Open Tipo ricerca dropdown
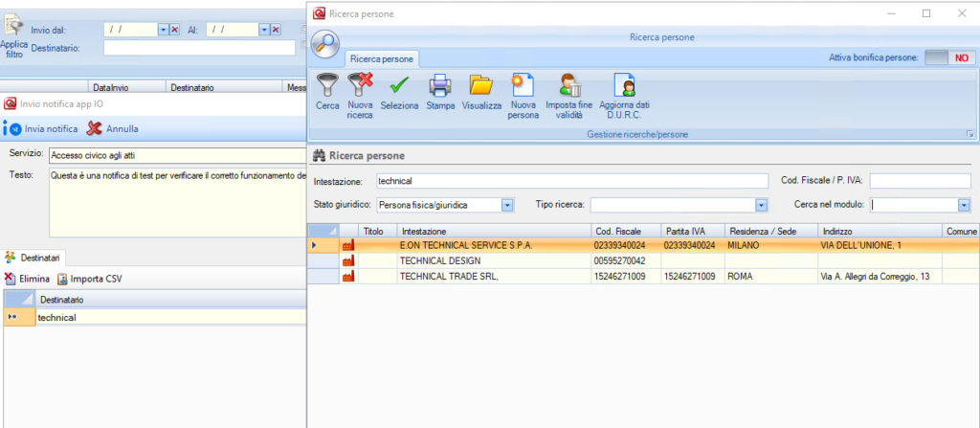The height and width of the screenshot is (428, 980). [x=761, y=205]
